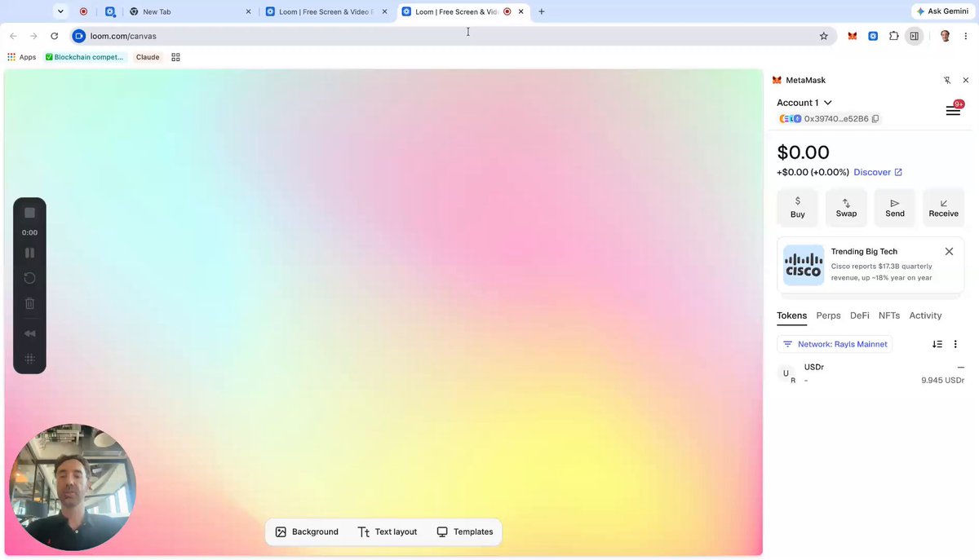Open the Background options

tap(307, 532)
